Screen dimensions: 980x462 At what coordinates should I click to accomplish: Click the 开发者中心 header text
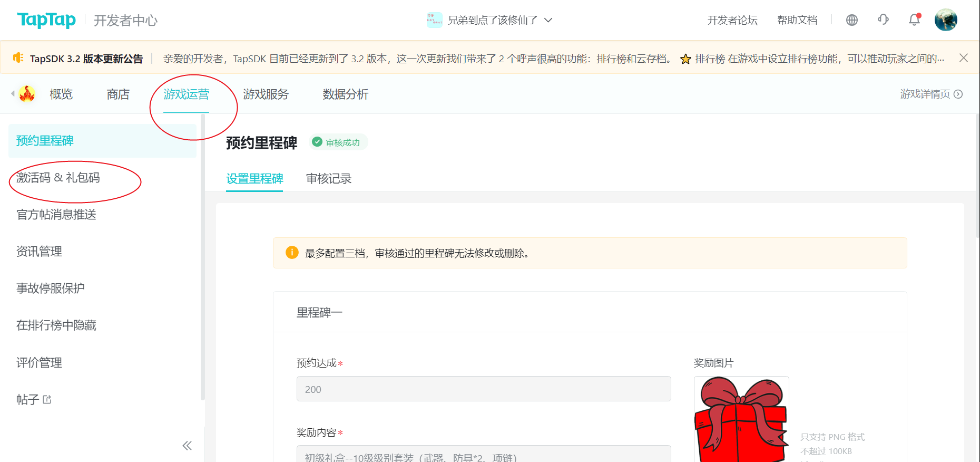point(126,21)
